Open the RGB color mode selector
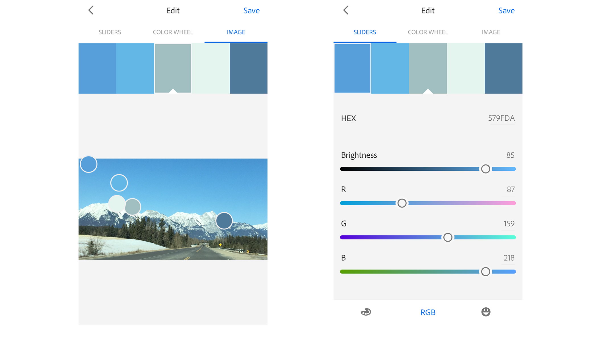 tap(428, 312)
